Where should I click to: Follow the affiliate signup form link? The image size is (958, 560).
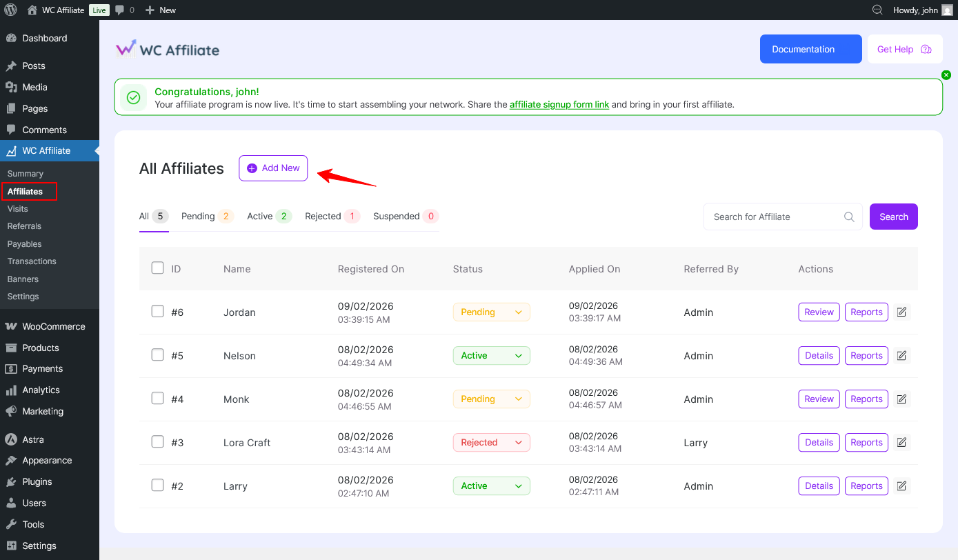[559, 105]
